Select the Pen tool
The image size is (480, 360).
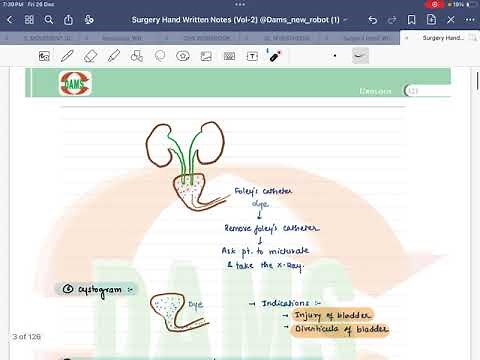67,56
